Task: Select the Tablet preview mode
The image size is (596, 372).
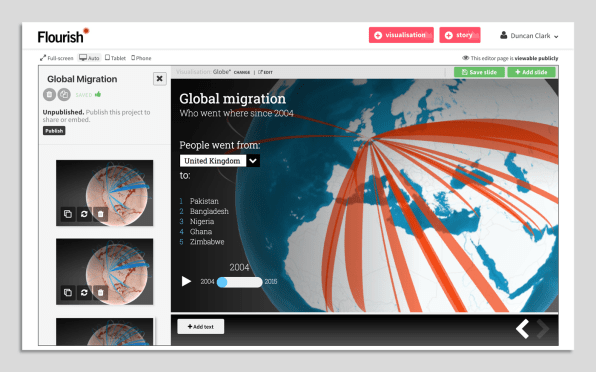Action: [x=115, y=58]
